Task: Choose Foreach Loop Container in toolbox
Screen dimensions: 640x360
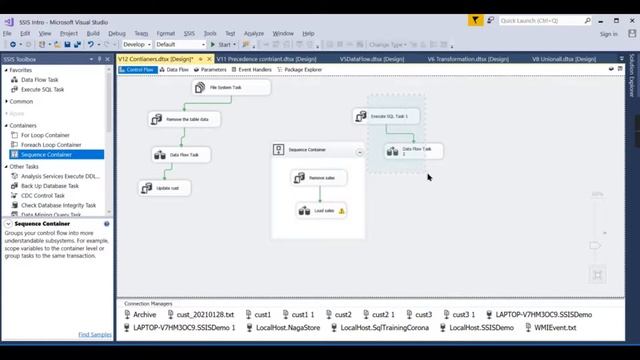Action: pyautogui.click(x=51, y=145)
